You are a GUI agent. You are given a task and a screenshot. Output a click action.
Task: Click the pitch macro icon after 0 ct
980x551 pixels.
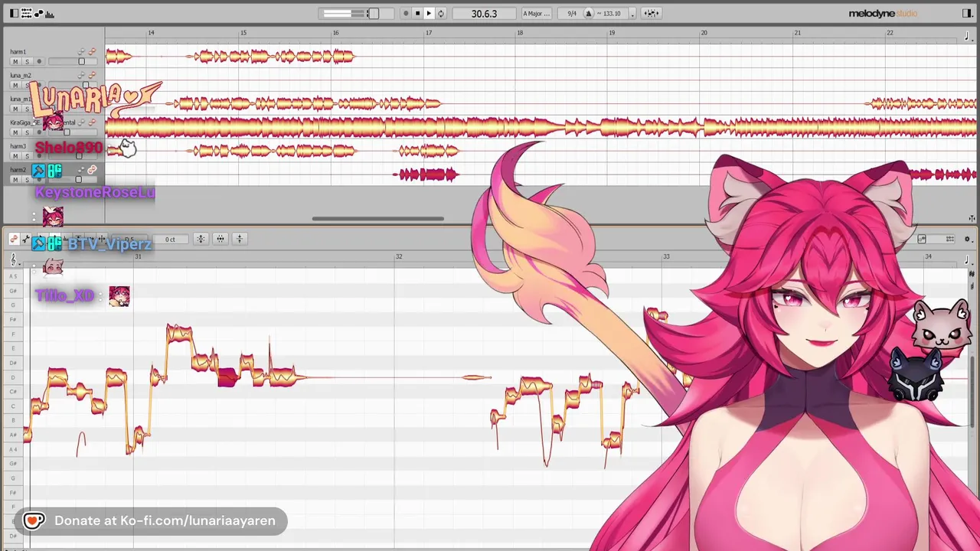(201, 240)
